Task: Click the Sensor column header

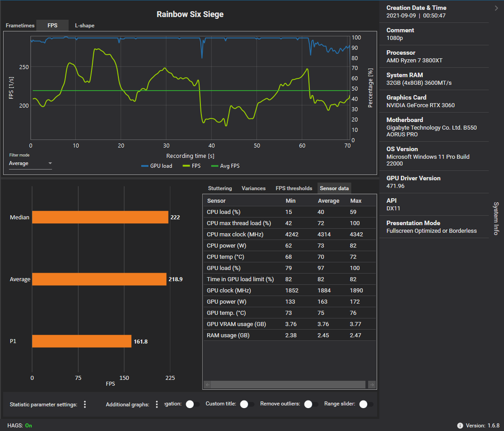Action: tap(216, 201)
